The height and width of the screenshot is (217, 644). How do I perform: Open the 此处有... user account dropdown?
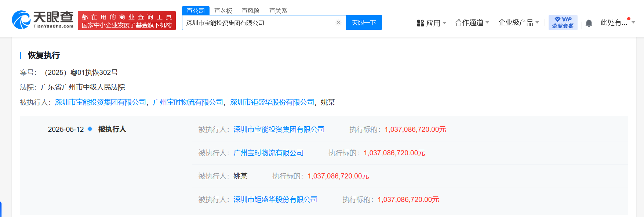(618, 22)
